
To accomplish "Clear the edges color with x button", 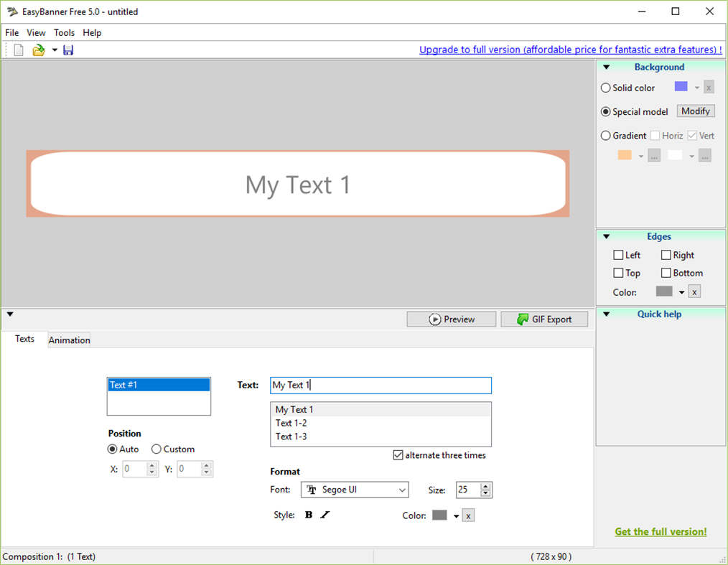I will pos(694,292).
